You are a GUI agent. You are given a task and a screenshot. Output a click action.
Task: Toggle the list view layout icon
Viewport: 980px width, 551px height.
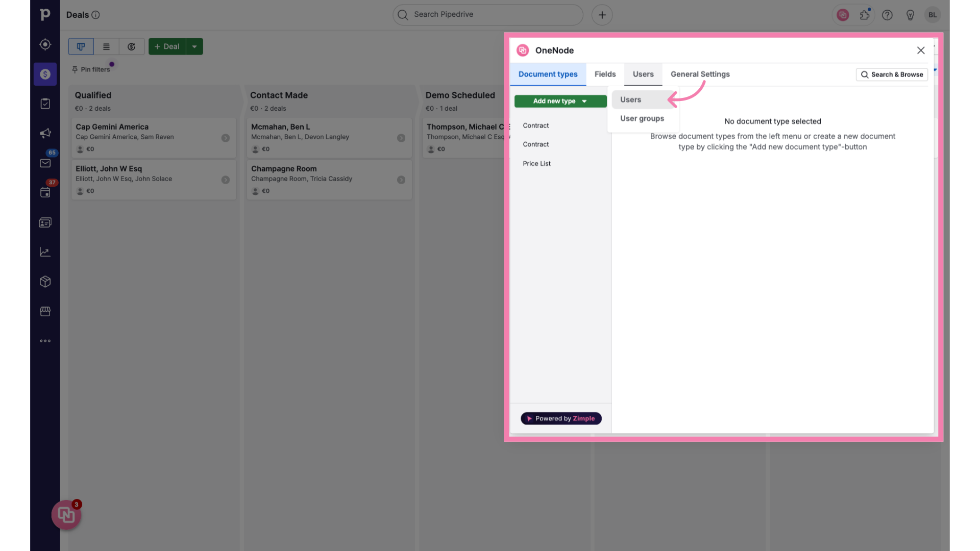pyautogui.click(x=106, y=46)
